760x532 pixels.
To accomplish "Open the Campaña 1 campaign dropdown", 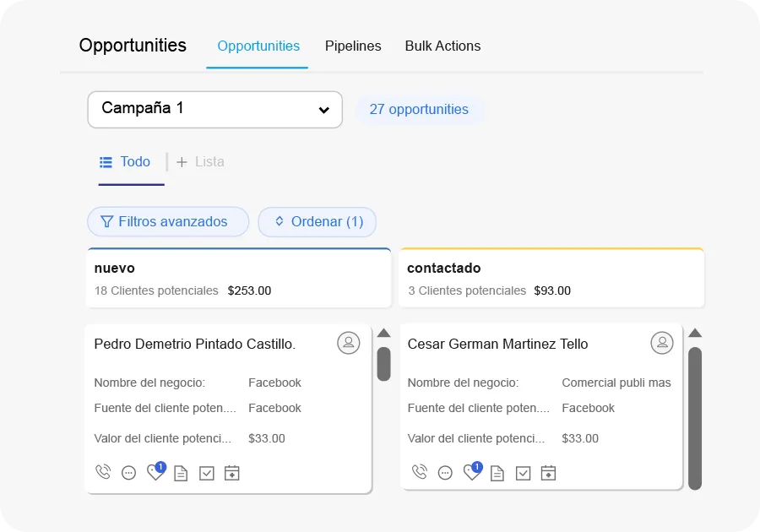I will click(214, 109).
